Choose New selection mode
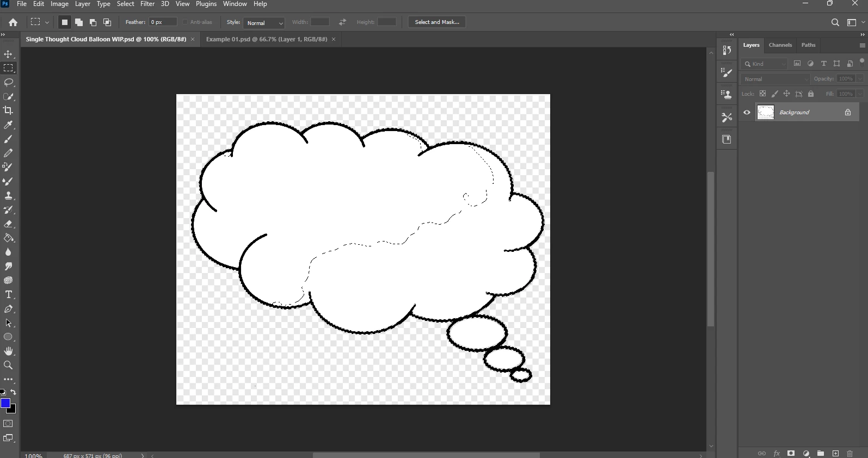Screen dimensions: 868x458 pyautogui.click(x=64, y=22)
